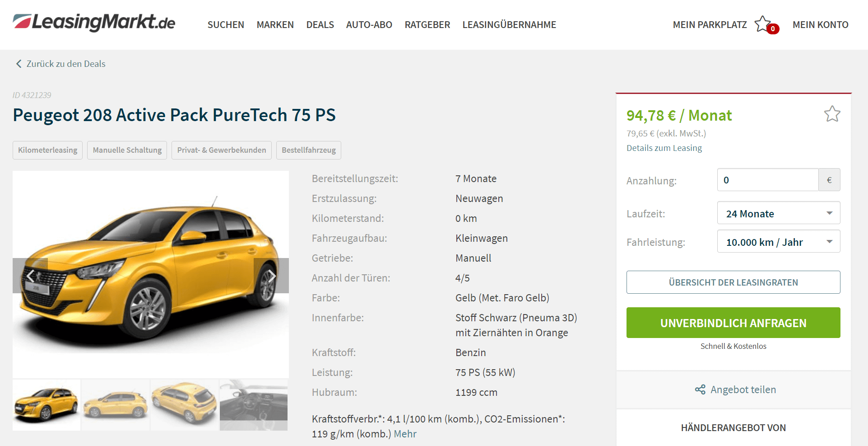The width and height of the screenshot is (868, 446).
Task: Click the 94,78 € / Monat price
Action: click(x=679, y=115)
